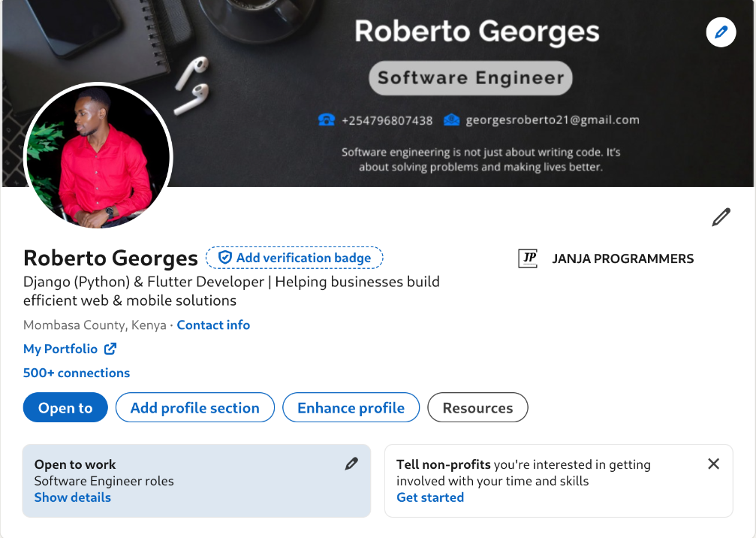Dismiss the non-profits suggestion card
The height and width of the screenshot is (538, 756).
[x=713, y=464]
